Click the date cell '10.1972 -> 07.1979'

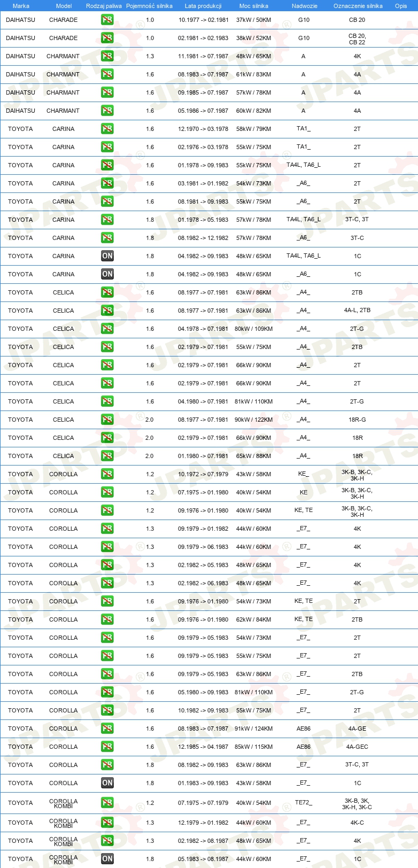coord(203,474)
